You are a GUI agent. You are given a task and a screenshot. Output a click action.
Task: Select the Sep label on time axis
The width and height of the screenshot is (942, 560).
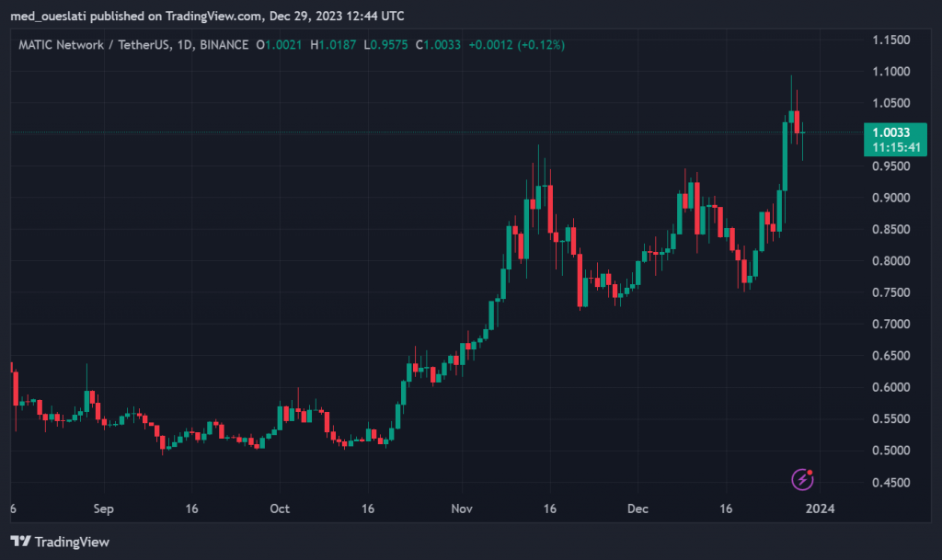[103, 509]
